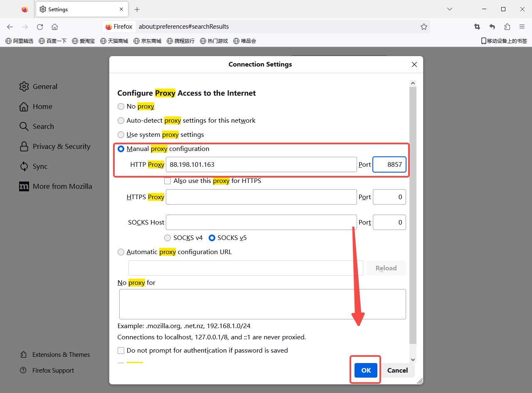Image resolution: width=532 pixels, height=393 pixels.
Task: Go back one page with the back arrow
Action: (x=10, y=27)
